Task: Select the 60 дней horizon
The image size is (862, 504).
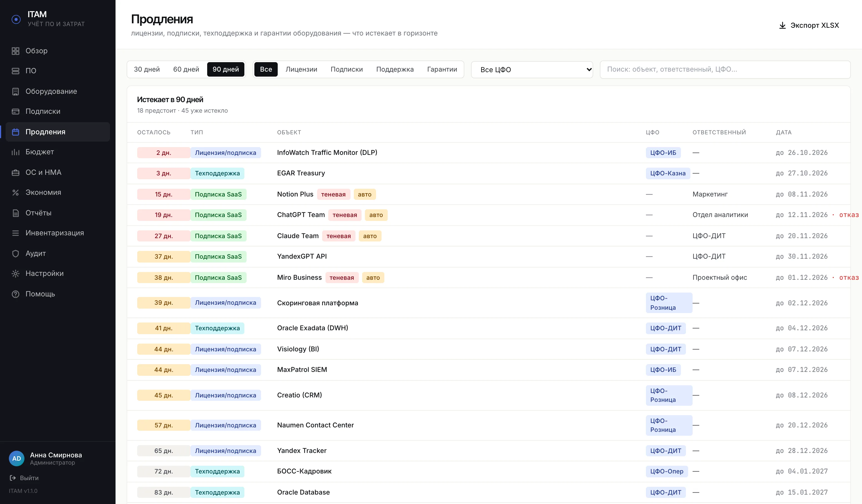Action: (186, 69)
